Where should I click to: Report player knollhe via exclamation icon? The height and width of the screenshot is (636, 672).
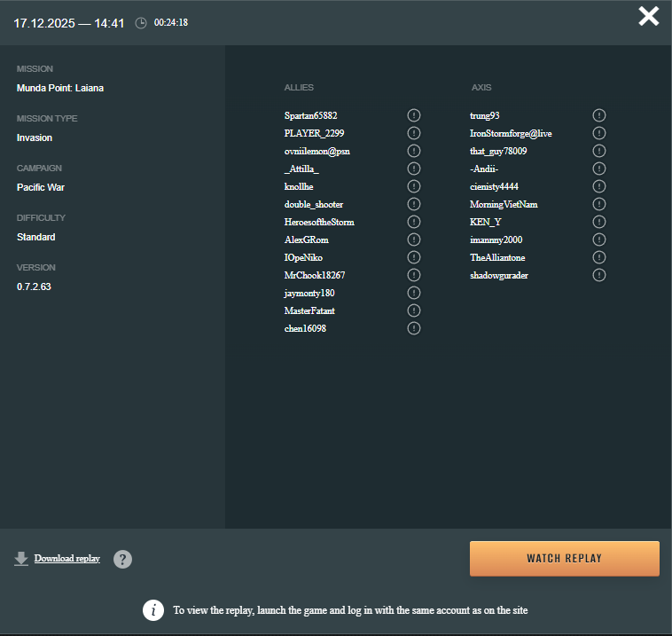click(414, 186)
